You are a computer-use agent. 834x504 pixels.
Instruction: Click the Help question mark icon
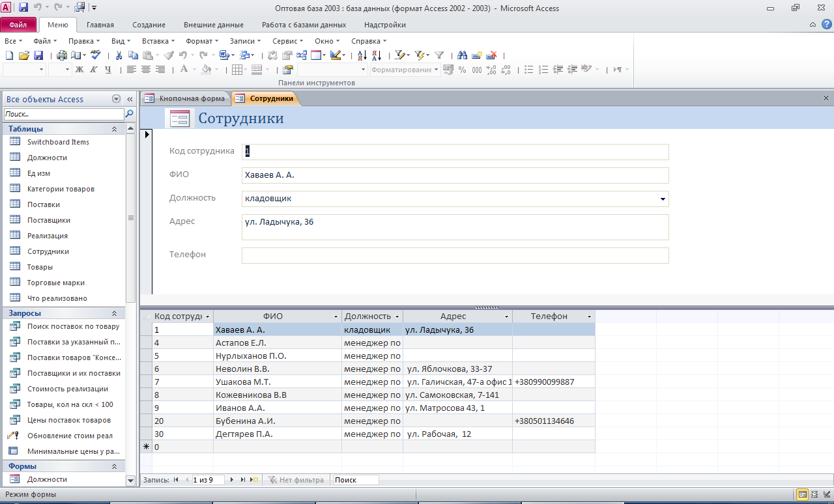click(x=826, y=25)
